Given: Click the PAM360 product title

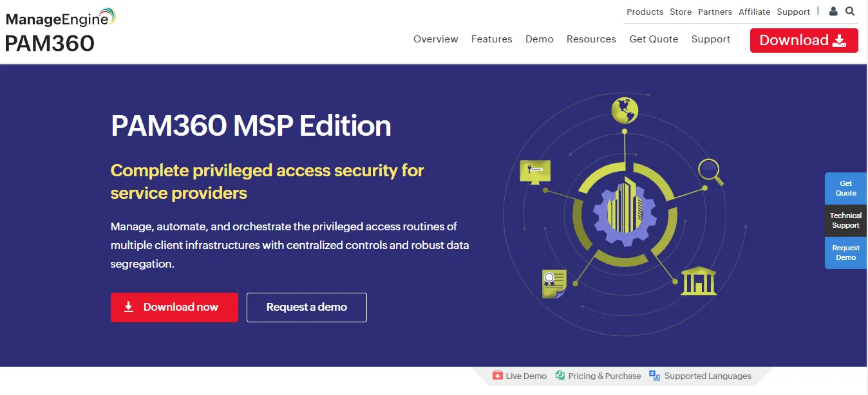Looking at the screenshot, I should [50, 43].
